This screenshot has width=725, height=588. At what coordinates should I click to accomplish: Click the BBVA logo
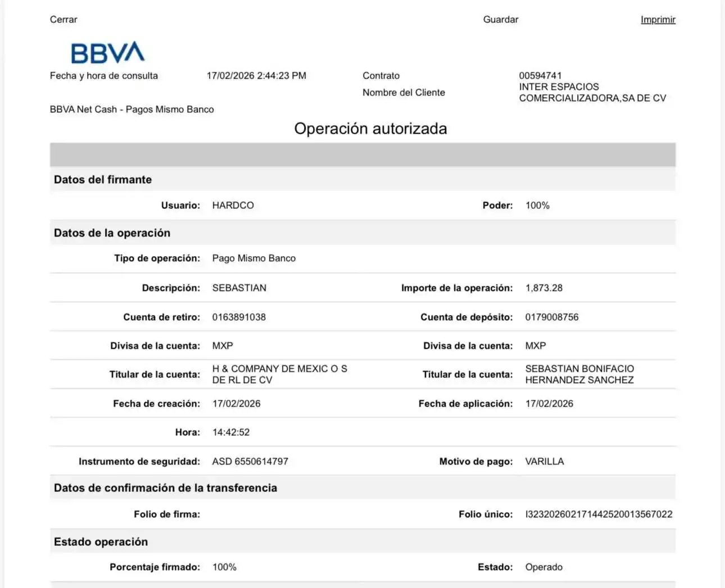point(107,53)
